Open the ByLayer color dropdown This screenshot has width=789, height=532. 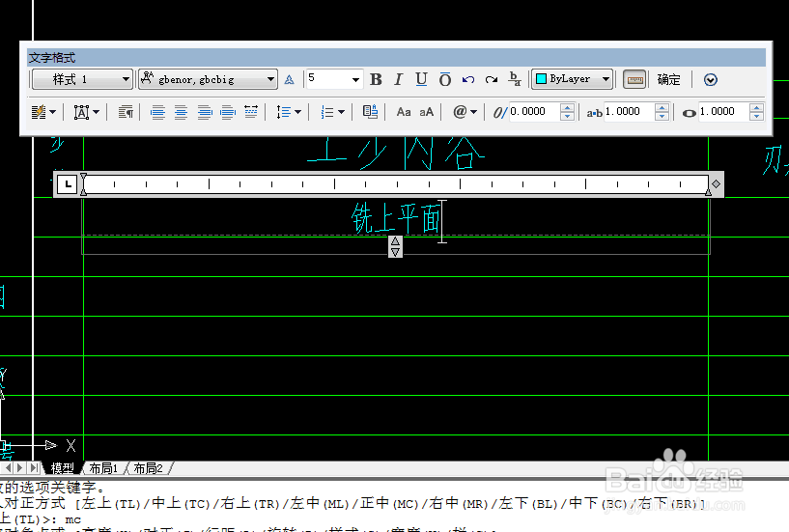click(x=572, y=79)
